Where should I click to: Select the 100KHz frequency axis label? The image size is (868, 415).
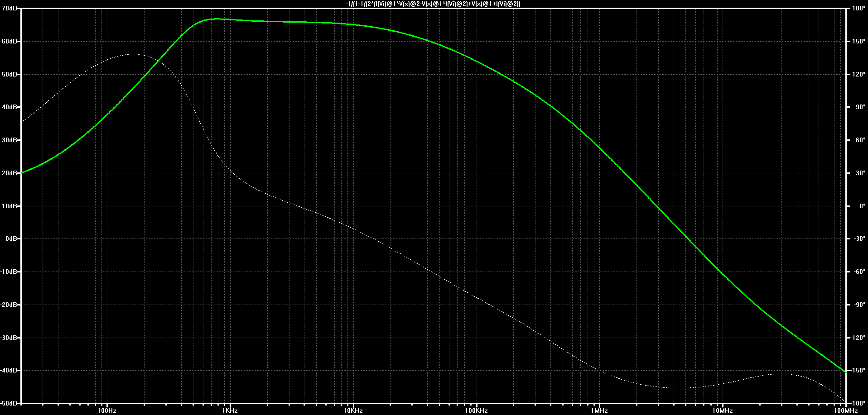476,410
